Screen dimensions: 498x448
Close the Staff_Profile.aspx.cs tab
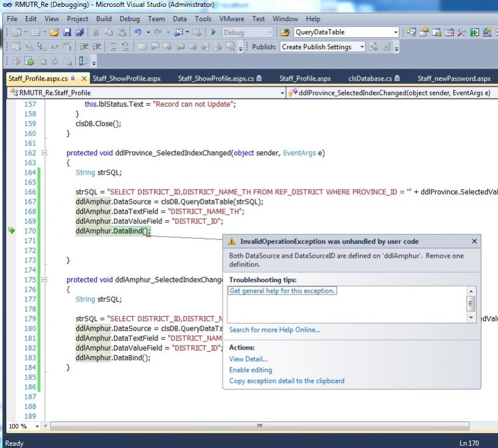coord(84,78)
